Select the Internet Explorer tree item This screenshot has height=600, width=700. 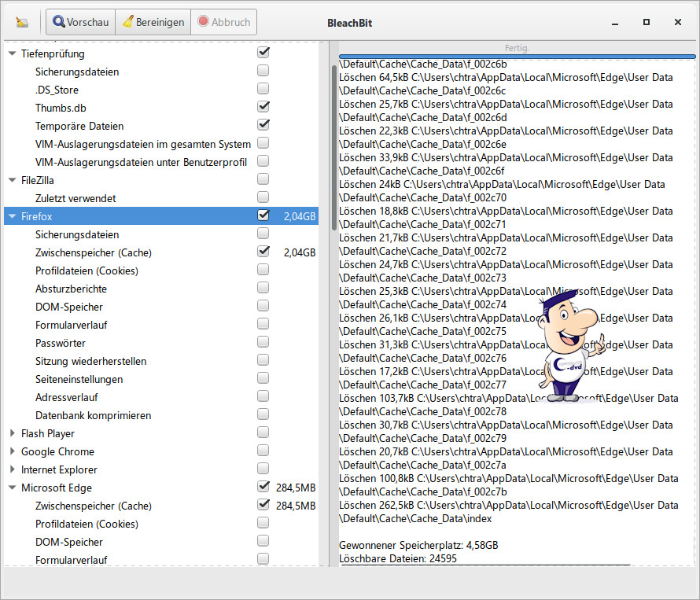pos(59,469)
